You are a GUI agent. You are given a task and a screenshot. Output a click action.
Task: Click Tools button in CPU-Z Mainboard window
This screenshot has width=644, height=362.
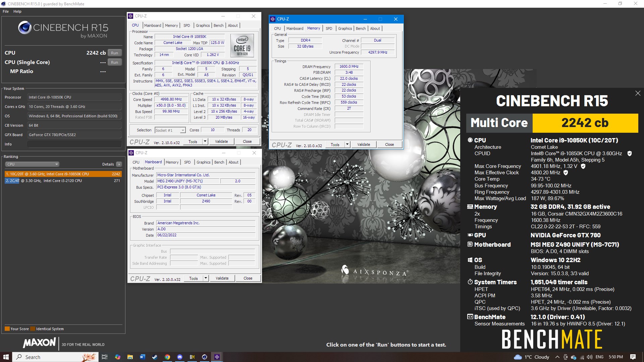click(194, 278)
